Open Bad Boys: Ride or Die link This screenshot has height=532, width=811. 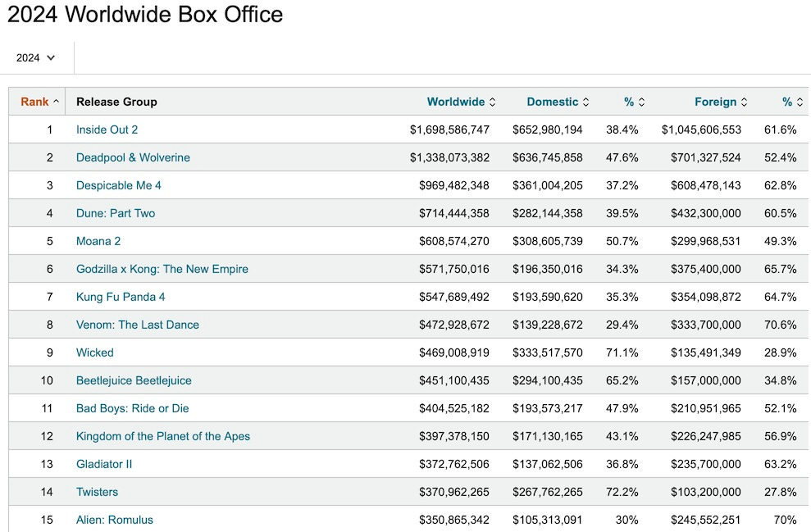[x=132, y=409]
